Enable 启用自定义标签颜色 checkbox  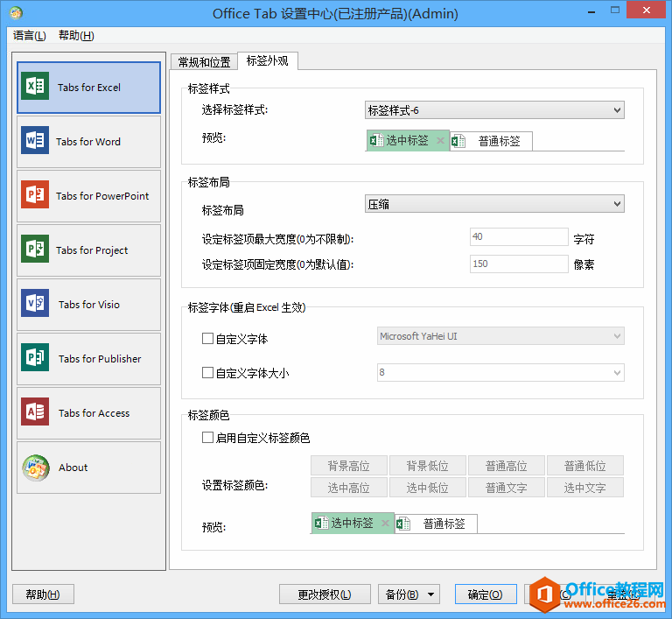tap(207, 437)
